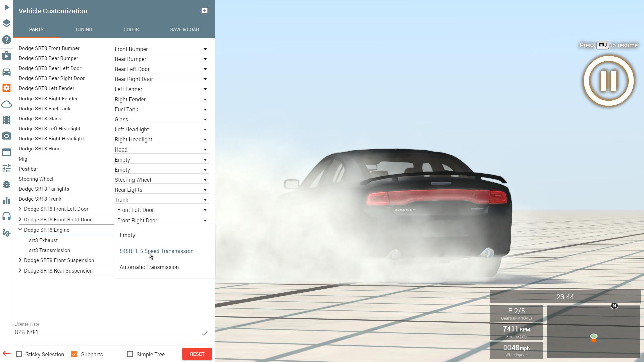Click the compass N marker on minimap
This screenshot has width=644, height=362.
point(614,306)
